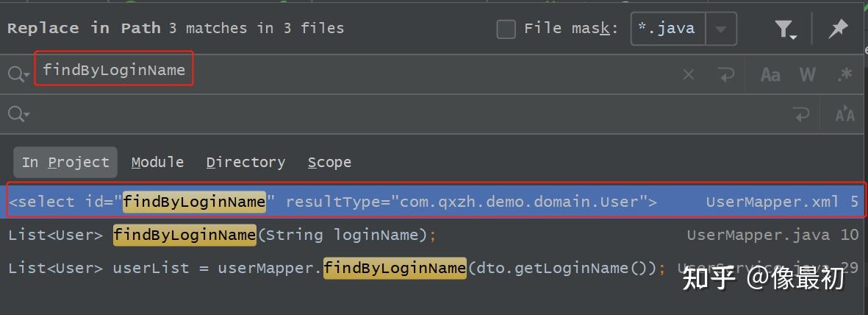Select the UserMapper.xml result row
The image size is (868, 315).
[x=434, y=202]
